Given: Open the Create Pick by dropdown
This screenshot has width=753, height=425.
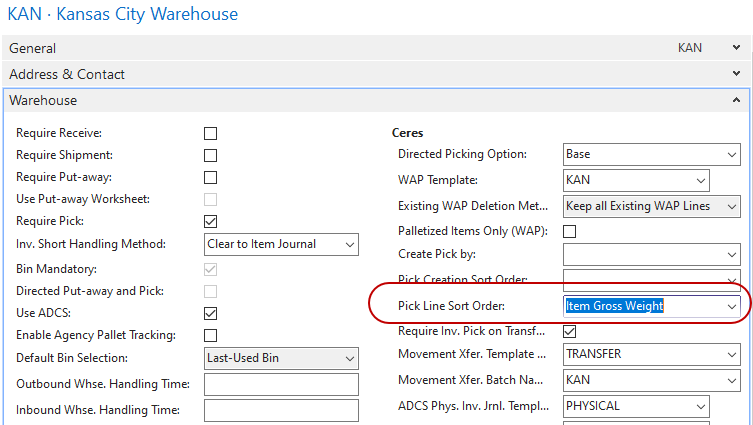Looking at the screenshot, I should [x=732, y=255].
